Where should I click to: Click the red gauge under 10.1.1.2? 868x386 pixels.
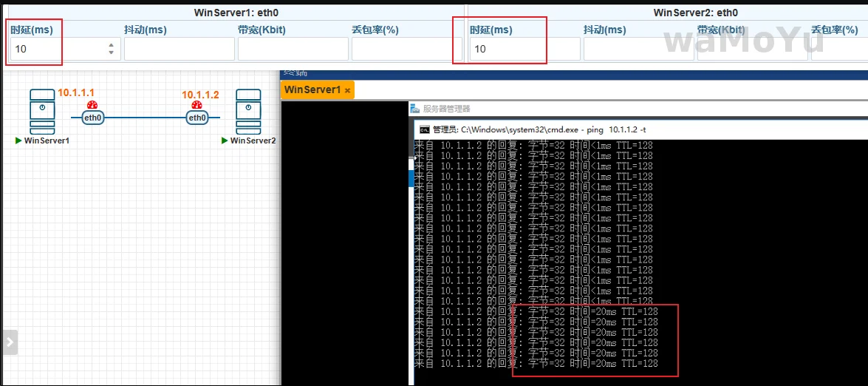197,105
